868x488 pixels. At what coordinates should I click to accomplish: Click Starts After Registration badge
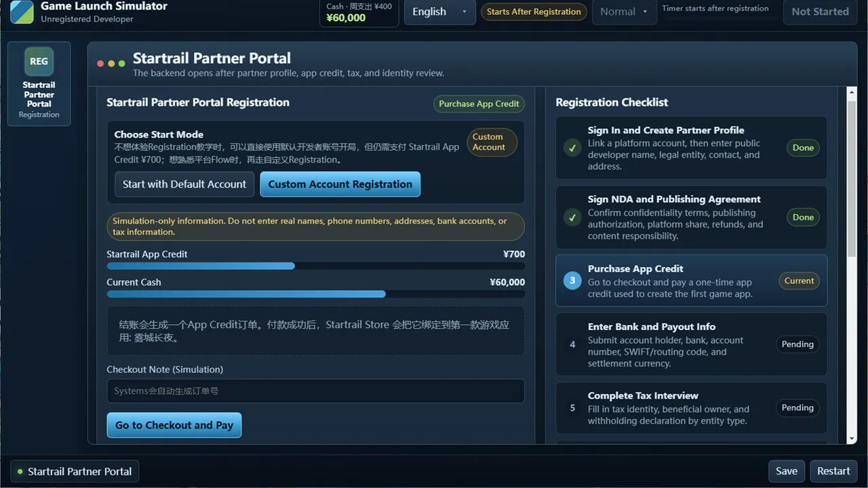click(x=534, y=12)
